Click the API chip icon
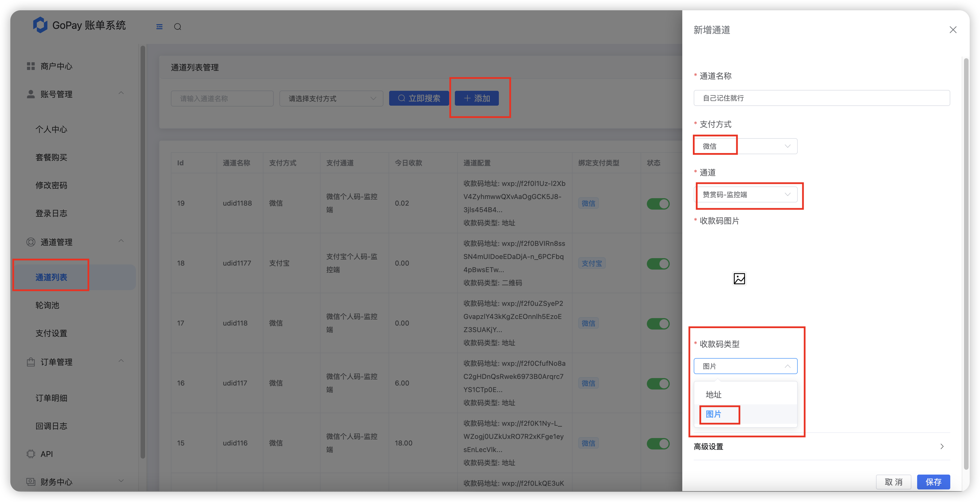 31,454
